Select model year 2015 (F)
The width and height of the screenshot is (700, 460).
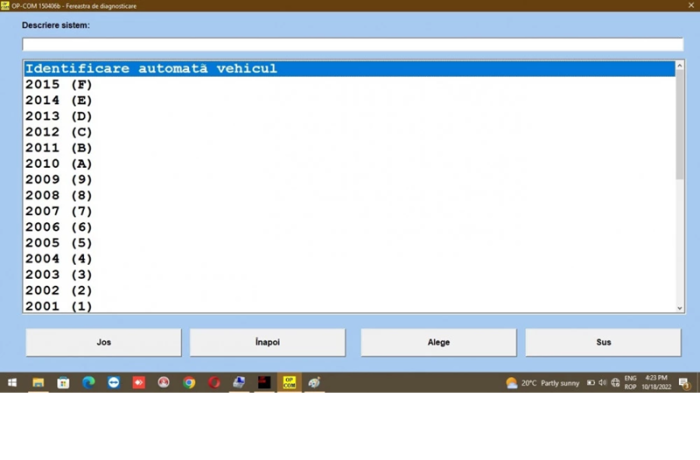[x=58, y=85]
